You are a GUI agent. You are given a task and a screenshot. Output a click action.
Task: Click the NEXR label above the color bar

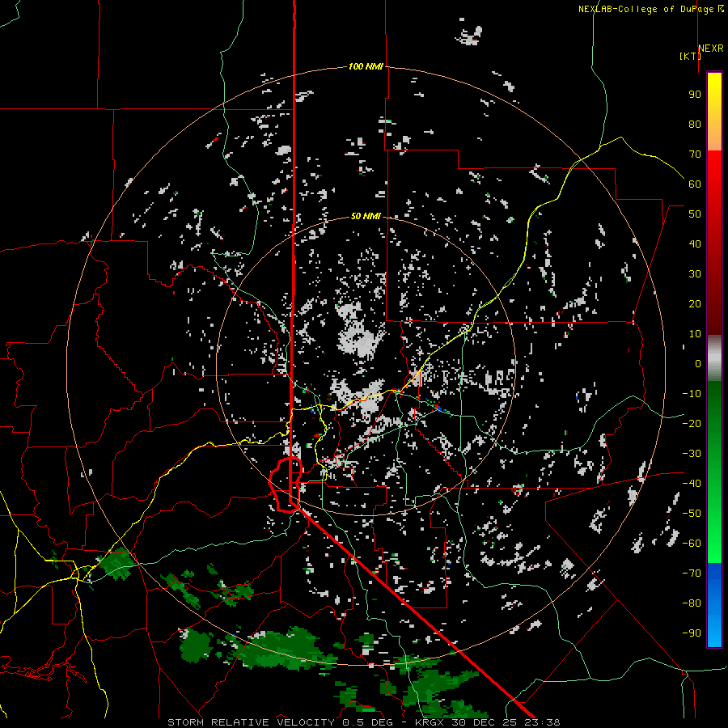click(711, 49)
